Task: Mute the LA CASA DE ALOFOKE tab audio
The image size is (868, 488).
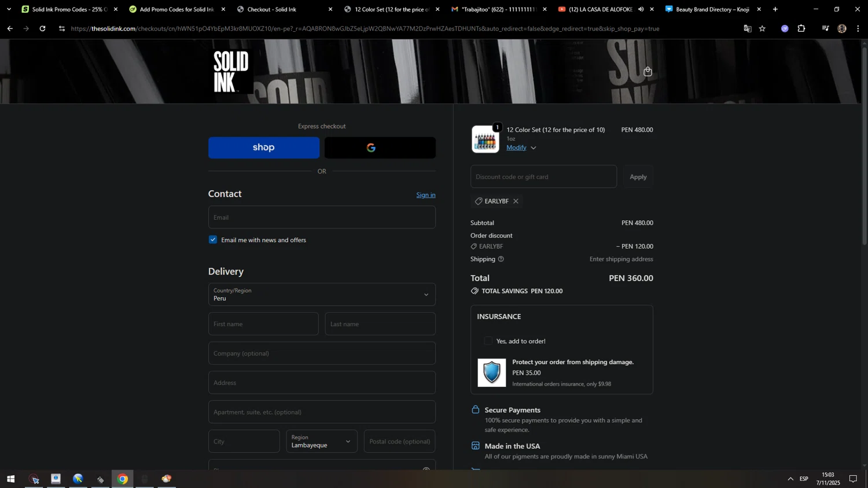Action: pyautogui.click(x=641, y=9)
